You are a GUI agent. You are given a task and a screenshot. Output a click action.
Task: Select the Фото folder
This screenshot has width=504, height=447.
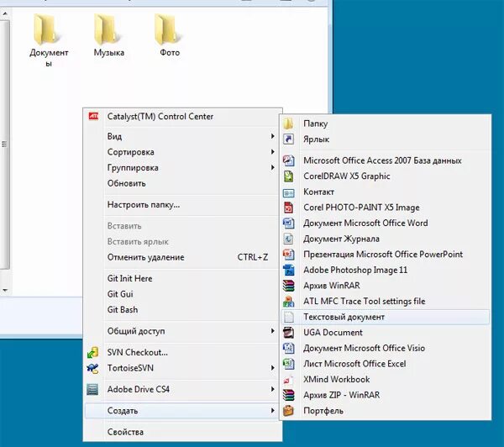tap(170, 34)
